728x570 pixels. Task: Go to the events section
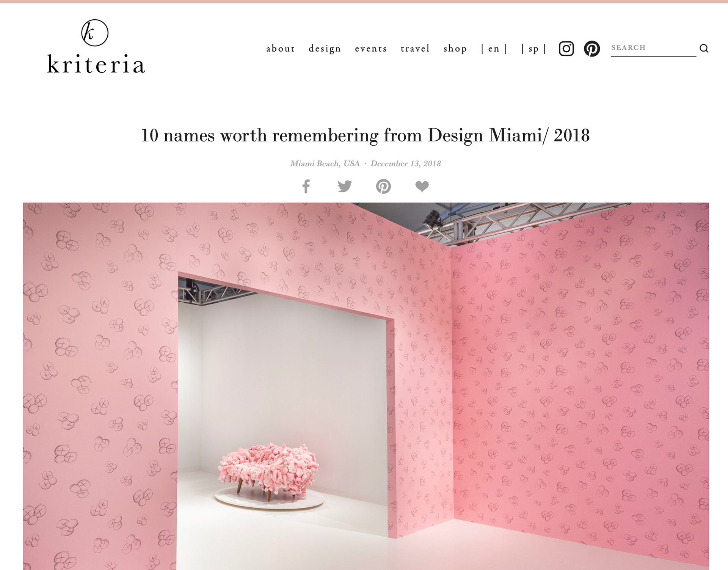click(371, 49)
